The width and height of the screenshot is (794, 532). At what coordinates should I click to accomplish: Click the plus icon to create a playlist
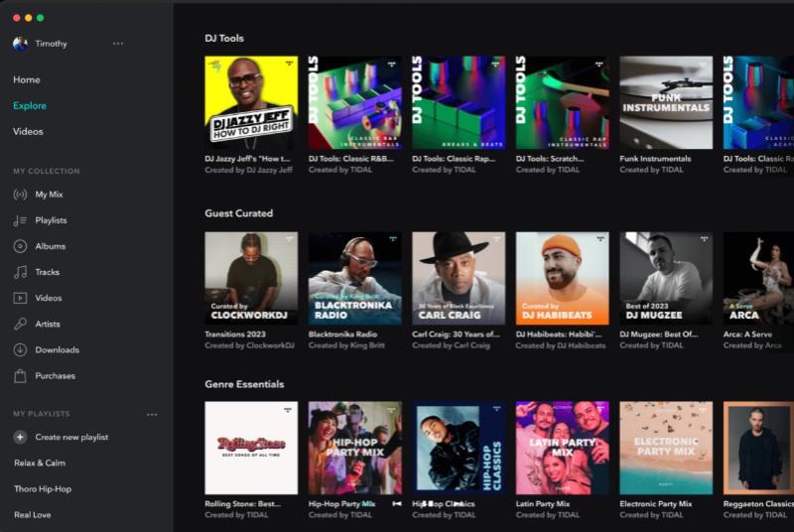20,437
